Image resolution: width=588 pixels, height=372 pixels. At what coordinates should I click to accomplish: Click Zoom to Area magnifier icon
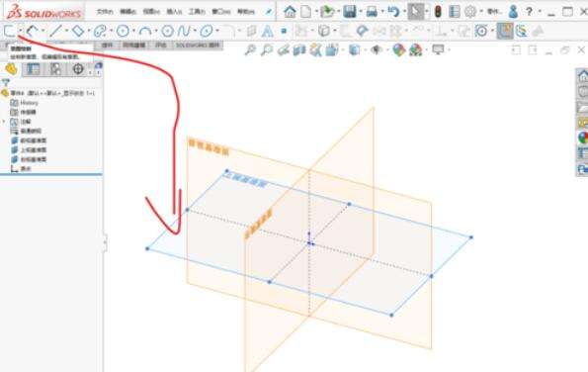coord(267,49)
